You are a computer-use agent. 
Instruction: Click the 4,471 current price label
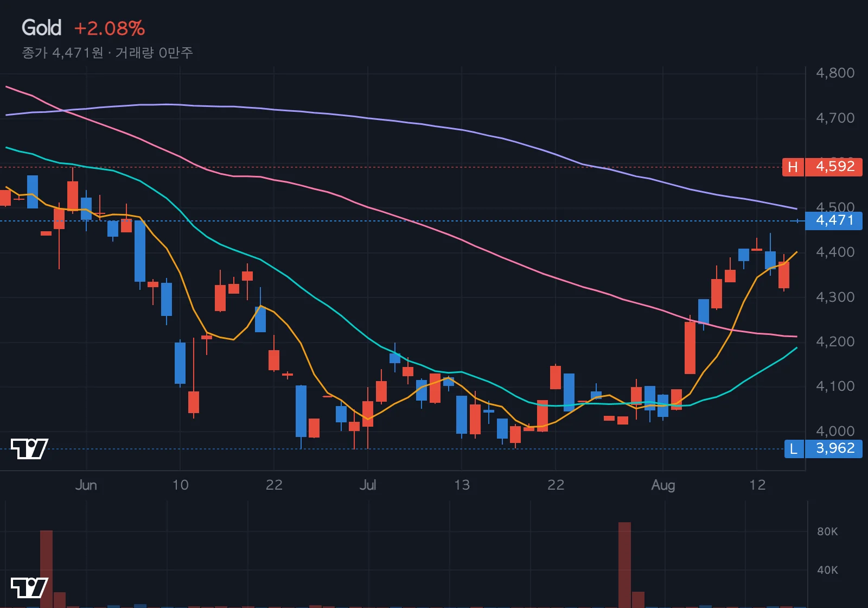click(x=834, y=220)
